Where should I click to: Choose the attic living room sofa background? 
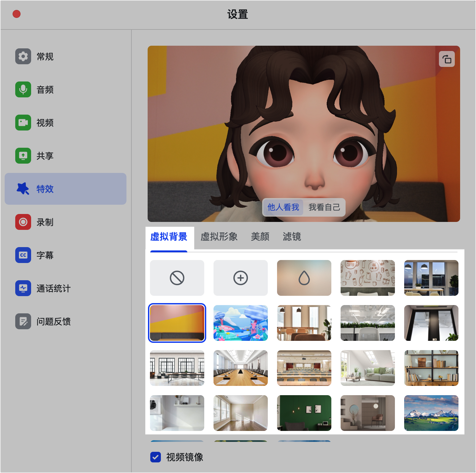tap(368, 368)
